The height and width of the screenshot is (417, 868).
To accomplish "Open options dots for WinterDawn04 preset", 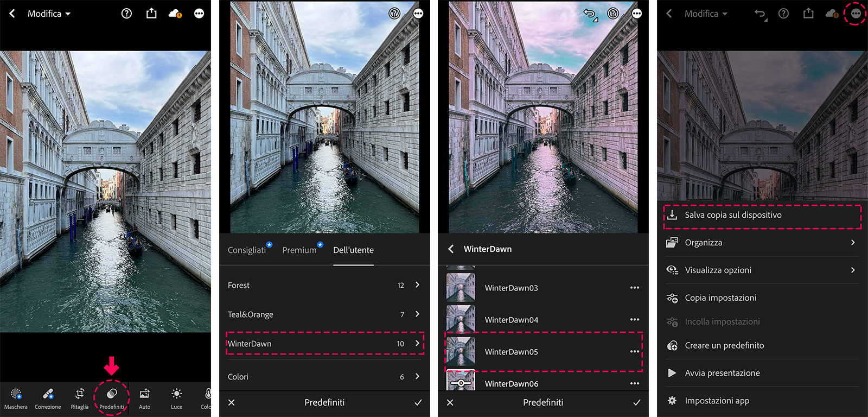I will (x=635, y=320).
